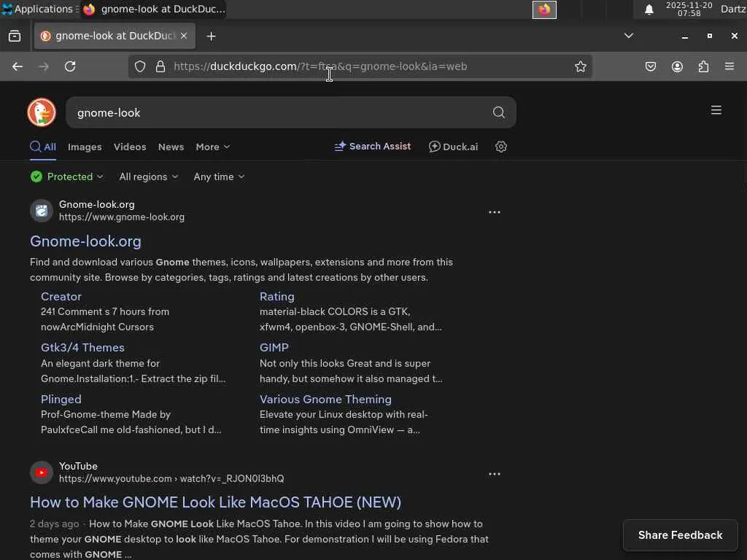Image resolution: width=747 pixels, height=560 pixels.
Task: Click the 'Find and download various Gnome themes' snippet
Action: pos(241,270)
